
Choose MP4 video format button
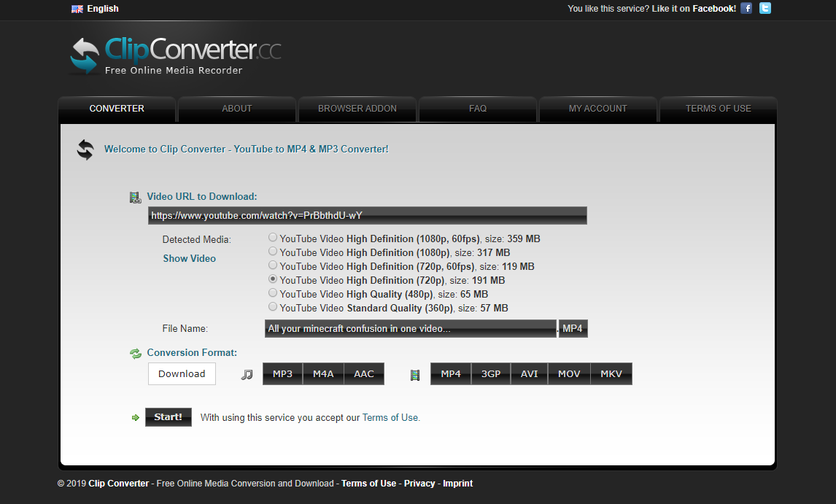451,374
